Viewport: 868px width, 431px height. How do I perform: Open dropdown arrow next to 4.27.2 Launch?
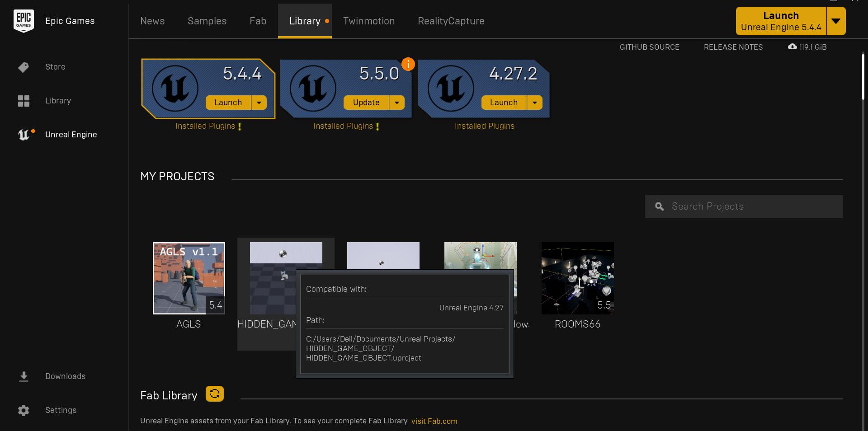(x=535, y=103)
